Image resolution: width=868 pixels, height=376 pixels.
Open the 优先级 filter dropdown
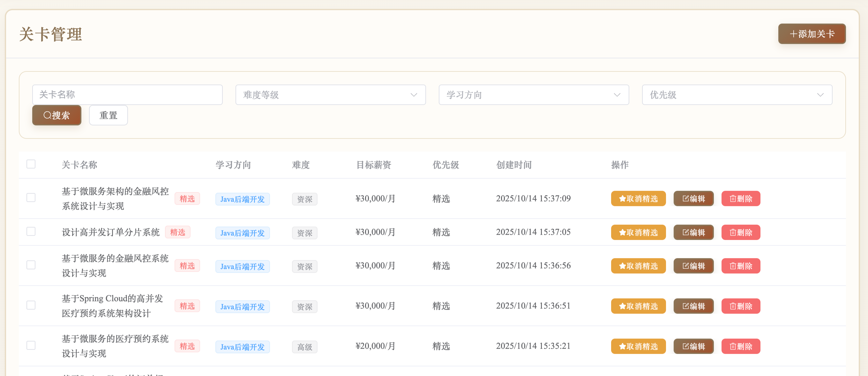tap(737, 95)
